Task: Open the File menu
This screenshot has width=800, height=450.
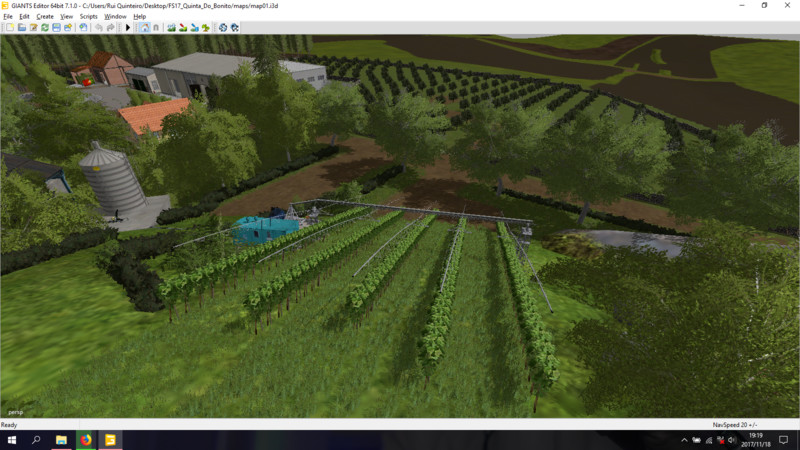Action: [x=8, y=17]
